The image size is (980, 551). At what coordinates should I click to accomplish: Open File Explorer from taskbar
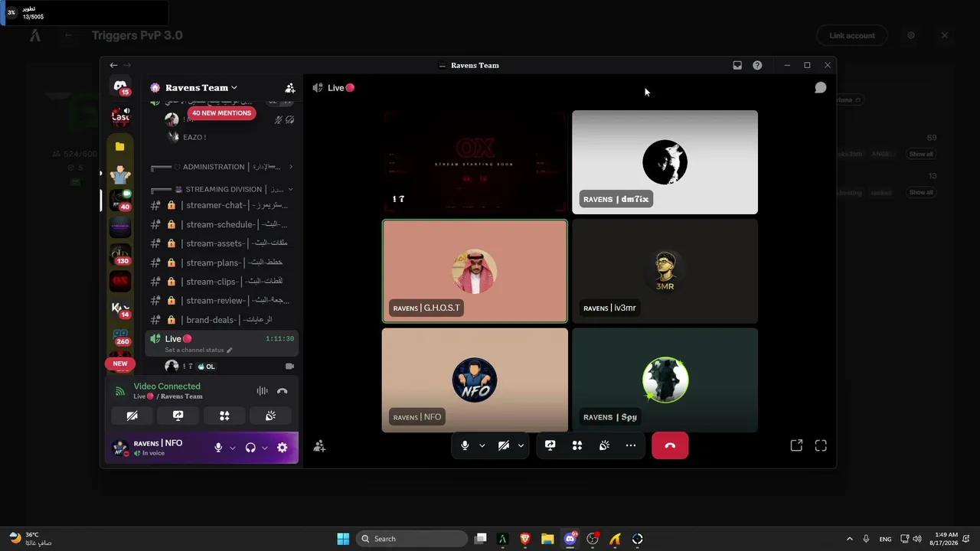pos(547,539)
